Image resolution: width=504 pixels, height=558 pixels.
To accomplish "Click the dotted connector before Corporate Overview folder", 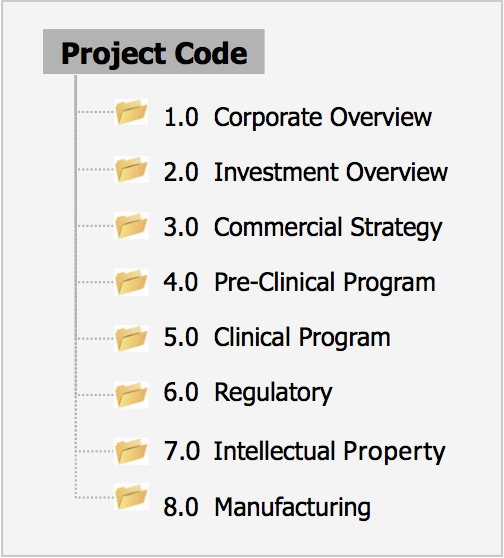I will [x=95, y=112].
